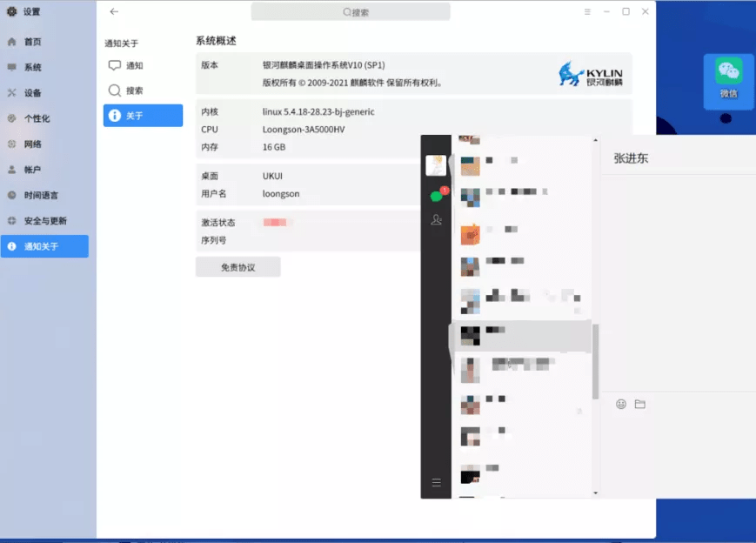This screenshot has width=756, height=543.
Task: Click the KYLIN 银河麒麟 logo
Action: pyautogui.click(x=591, y=74)
